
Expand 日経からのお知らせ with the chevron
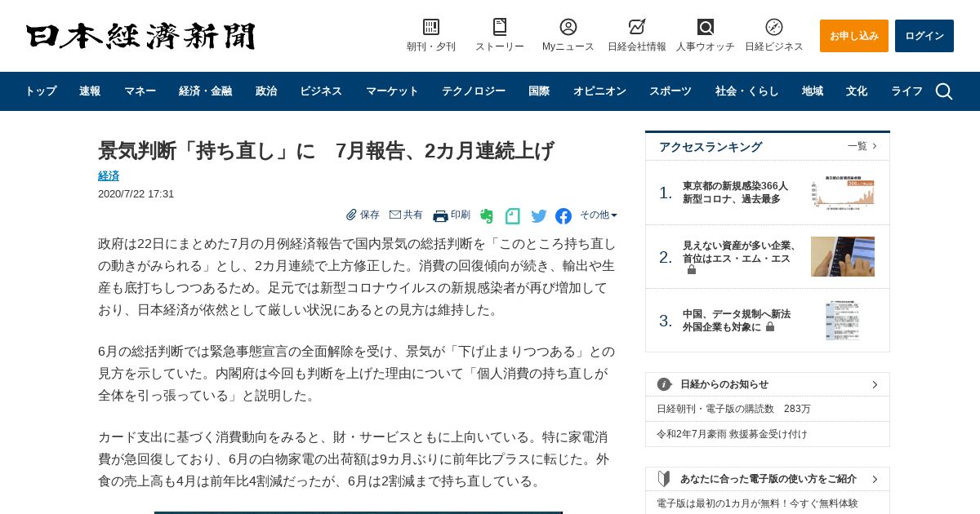tap(875, 384)
